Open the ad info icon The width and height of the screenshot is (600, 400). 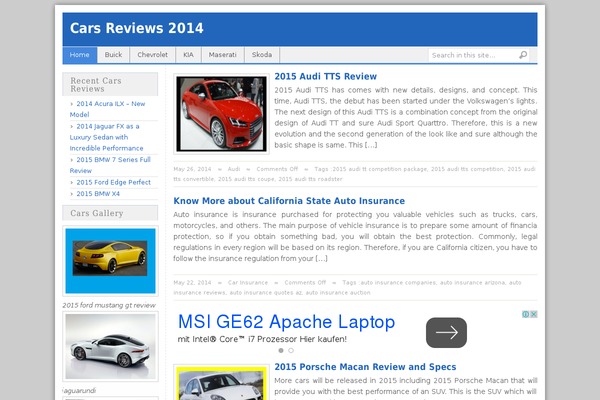coord(526,314)
